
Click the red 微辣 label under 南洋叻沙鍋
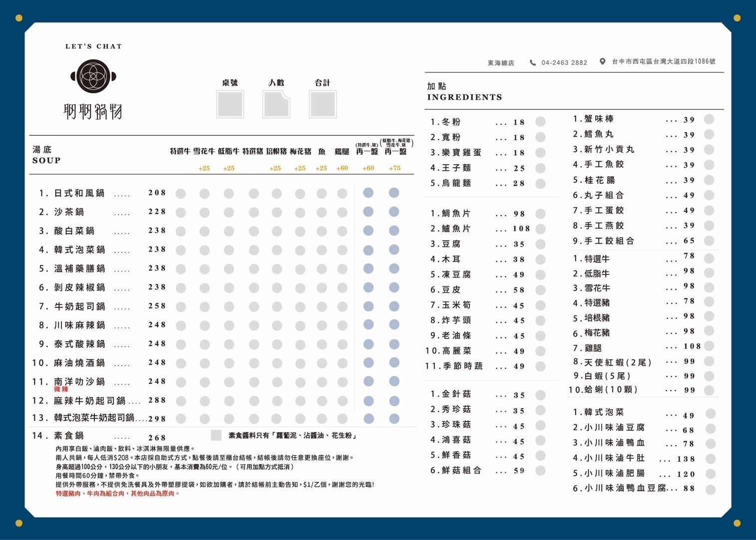tap(61, 389)
